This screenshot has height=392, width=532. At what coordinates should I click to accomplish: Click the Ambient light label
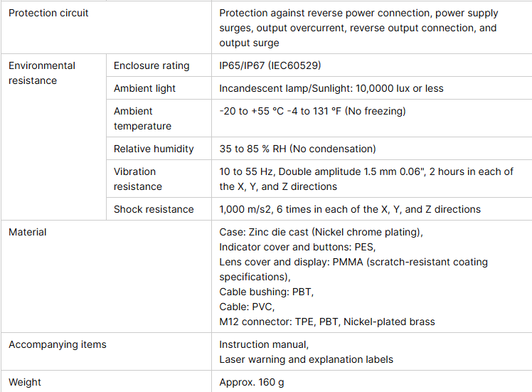pos(144,88)
